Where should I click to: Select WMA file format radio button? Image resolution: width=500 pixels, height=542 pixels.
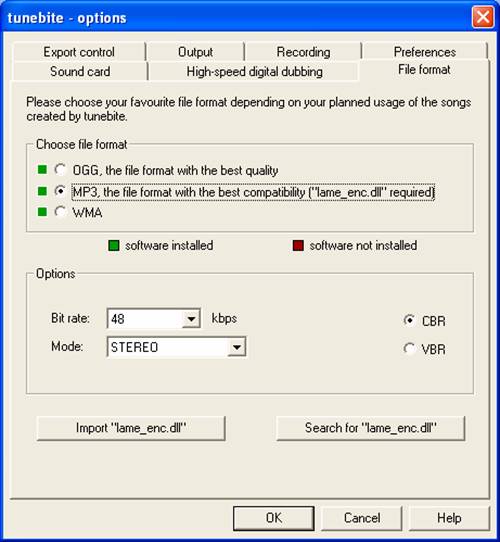point(60,212)
